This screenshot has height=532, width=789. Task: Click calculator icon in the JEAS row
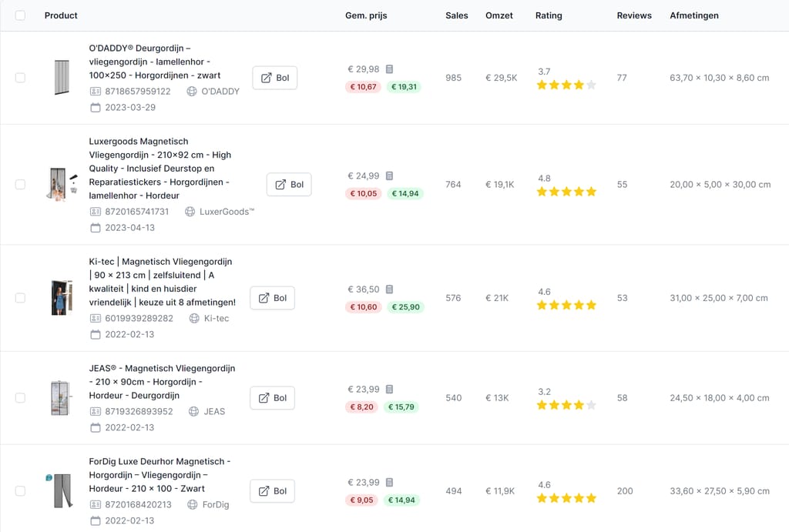tap(390, 390)
